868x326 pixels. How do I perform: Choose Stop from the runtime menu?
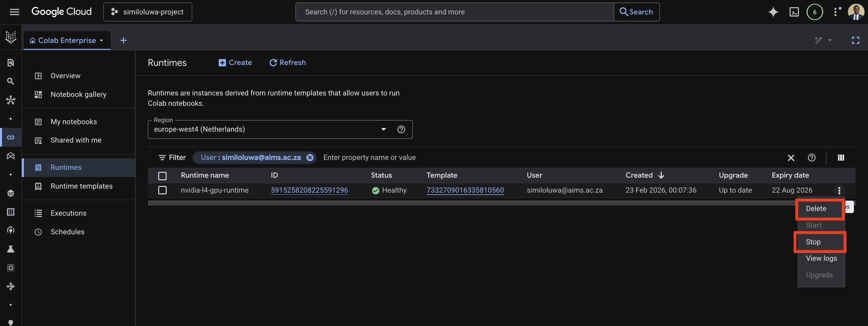point(813,242)
